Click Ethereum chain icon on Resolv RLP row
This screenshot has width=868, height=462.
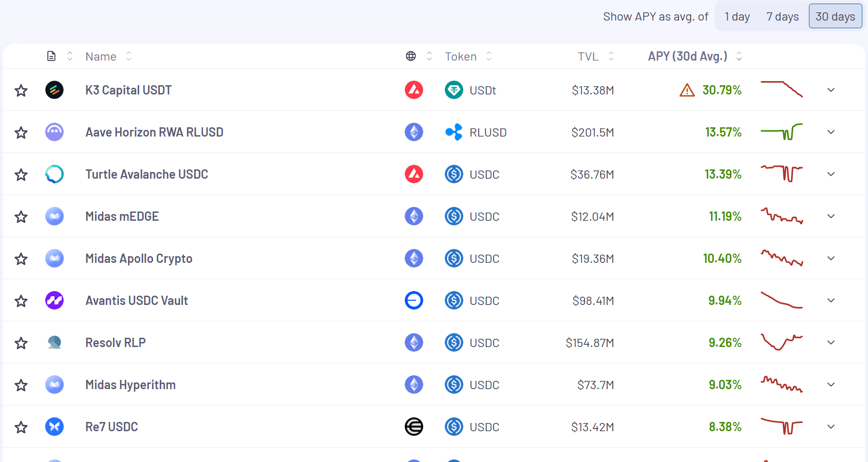pyautogui.click(x=414, y=343)
